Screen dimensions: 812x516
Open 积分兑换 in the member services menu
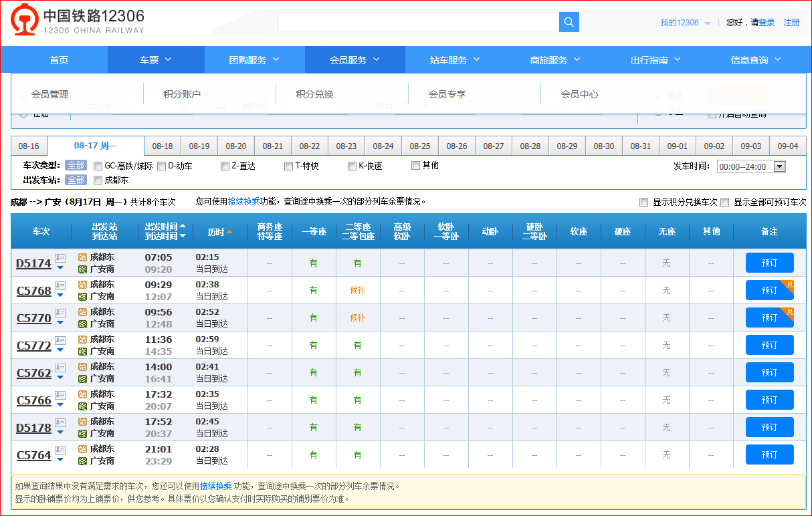314,94
